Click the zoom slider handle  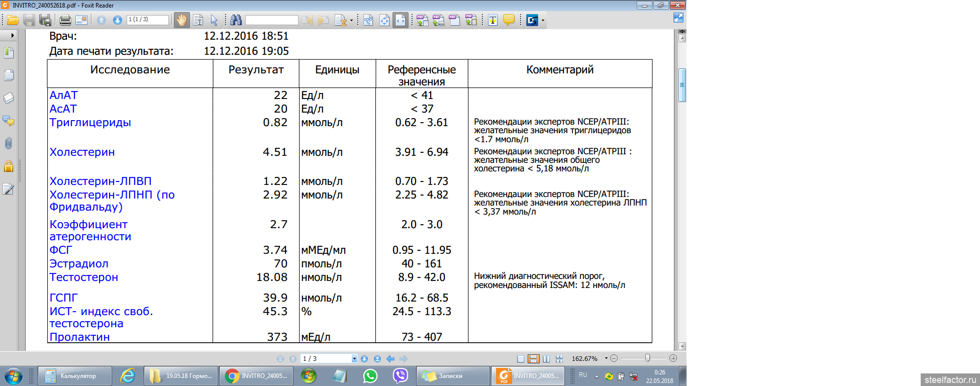click(648, 358)
